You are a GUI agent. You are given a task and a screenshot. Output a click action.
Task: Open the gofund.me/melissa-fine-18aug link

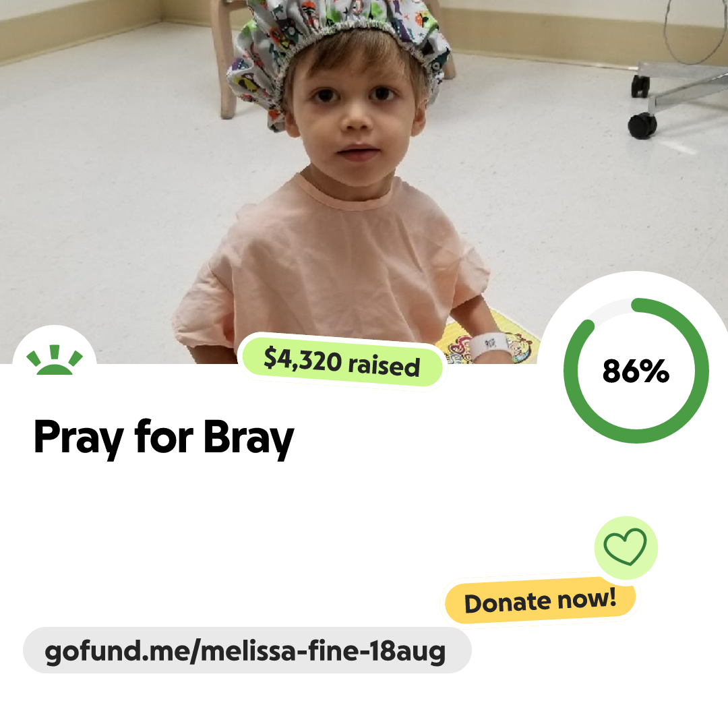point(245,651)
